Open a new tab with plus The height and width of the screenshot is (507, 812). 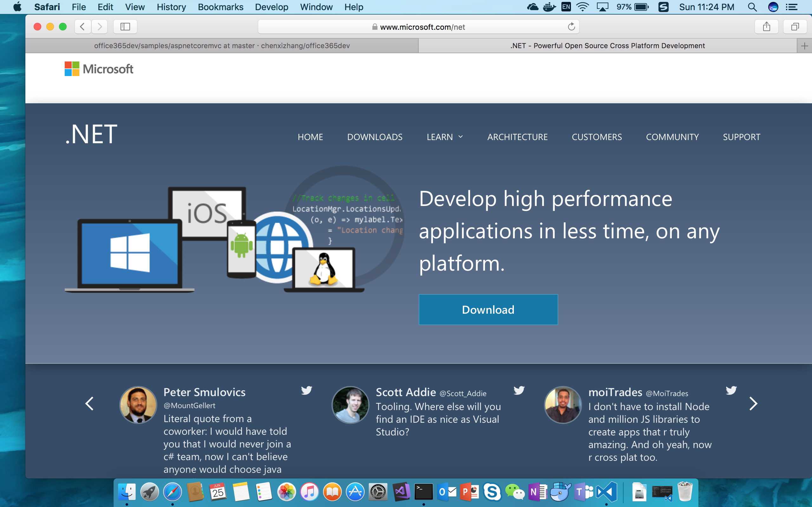[804, 46]
